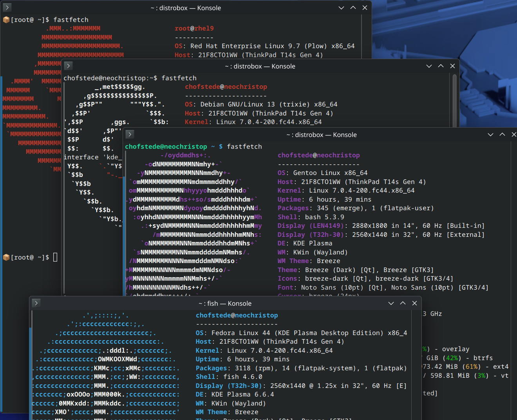Click the 'Uptime: 6 hours, 39 mins' line in fish window
Screen dimensions: 517x420
coord(243,359)
